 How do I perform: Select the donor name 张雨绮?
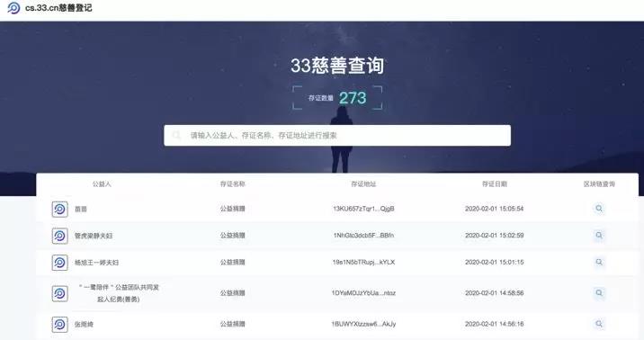click(85, 325)
